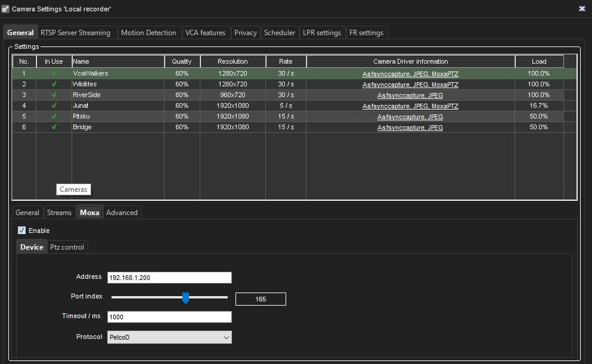592x364 pixels.
Task: Click the camera settings gear icon in title bar
Action: 5,9
